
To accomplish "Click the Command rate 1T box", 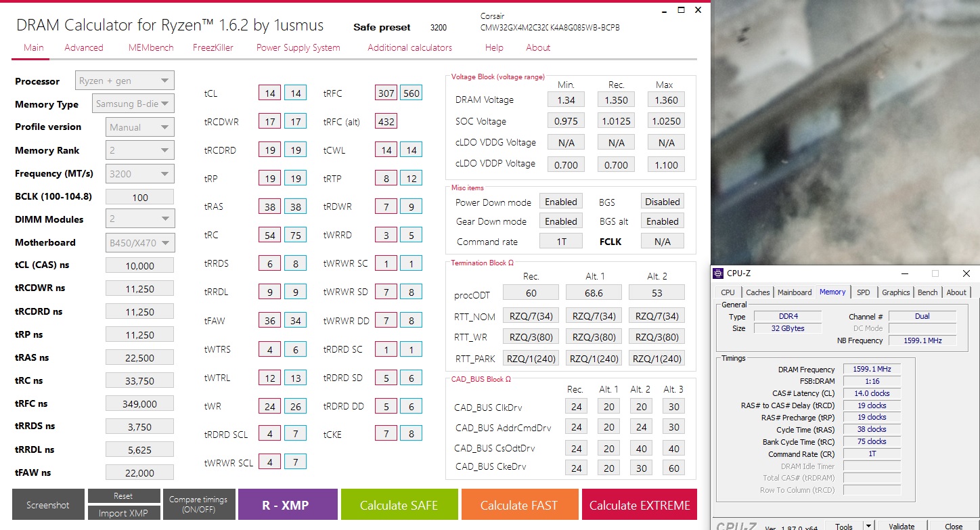I will pos(561,241).
